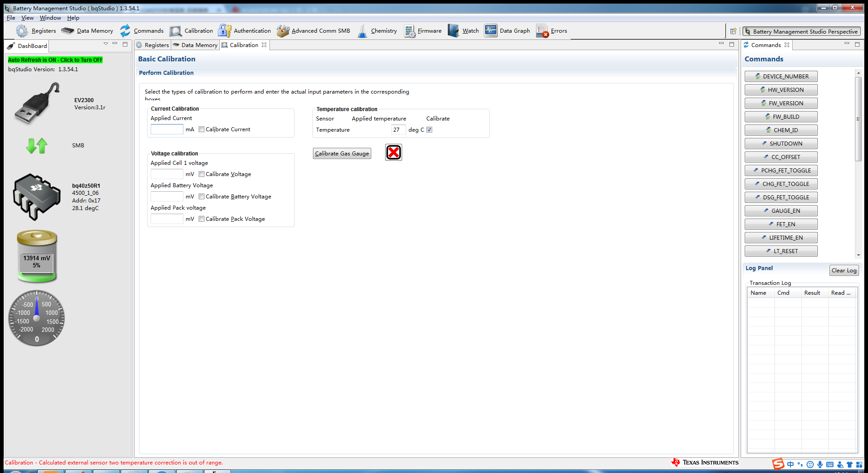Click the applied temperature value field
The width and height of the screenshot is (868, 473).
click(x=399, y=130)
